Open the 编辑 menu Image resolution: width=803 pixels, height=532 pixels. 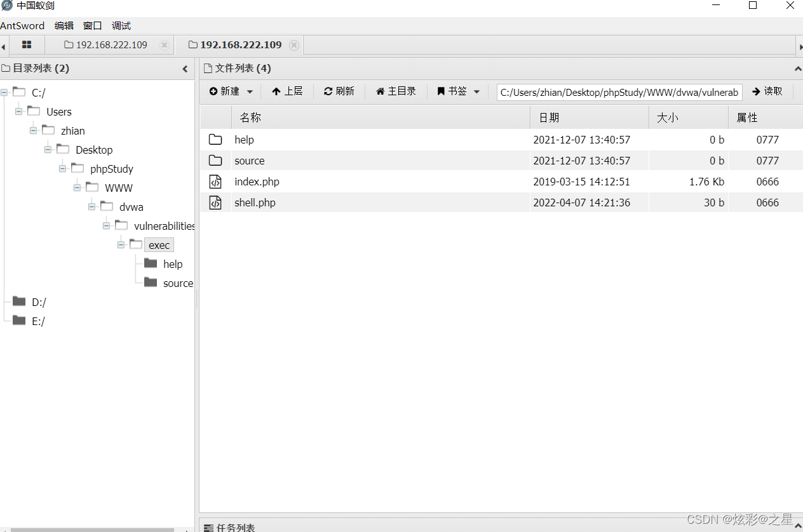tap(64, 26)
